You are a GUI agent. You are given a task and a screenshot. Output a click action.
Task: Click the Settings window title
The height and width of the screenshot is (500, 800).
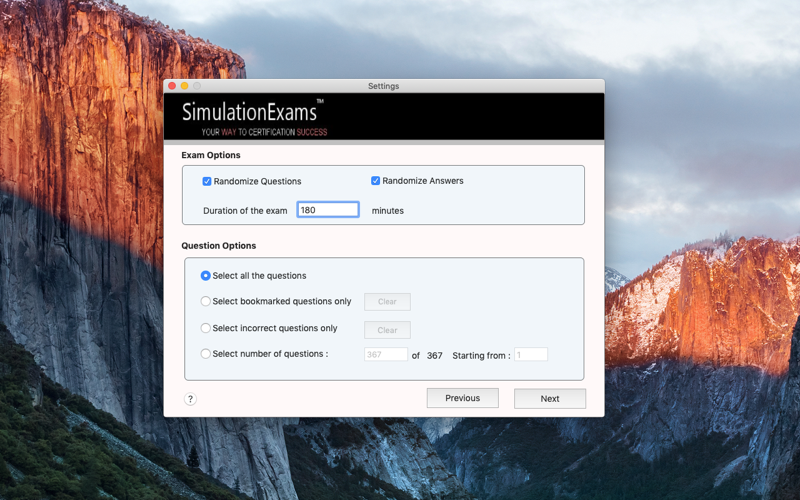point(384,86)
